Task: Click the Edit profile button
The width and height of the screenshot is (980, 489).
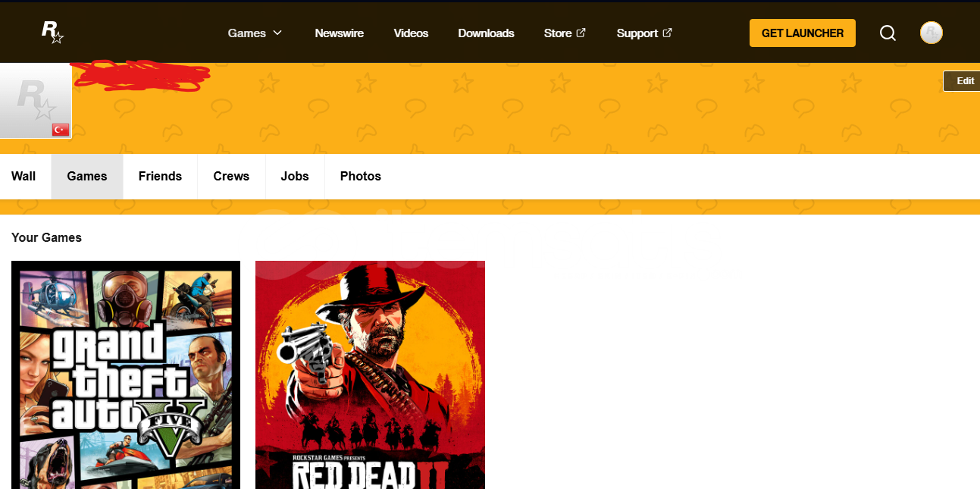Action: (962, 81)
